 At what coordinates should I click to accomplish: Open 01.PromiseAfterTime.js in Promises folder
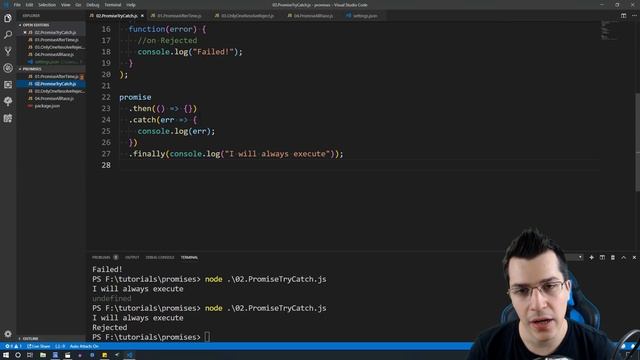51,76
